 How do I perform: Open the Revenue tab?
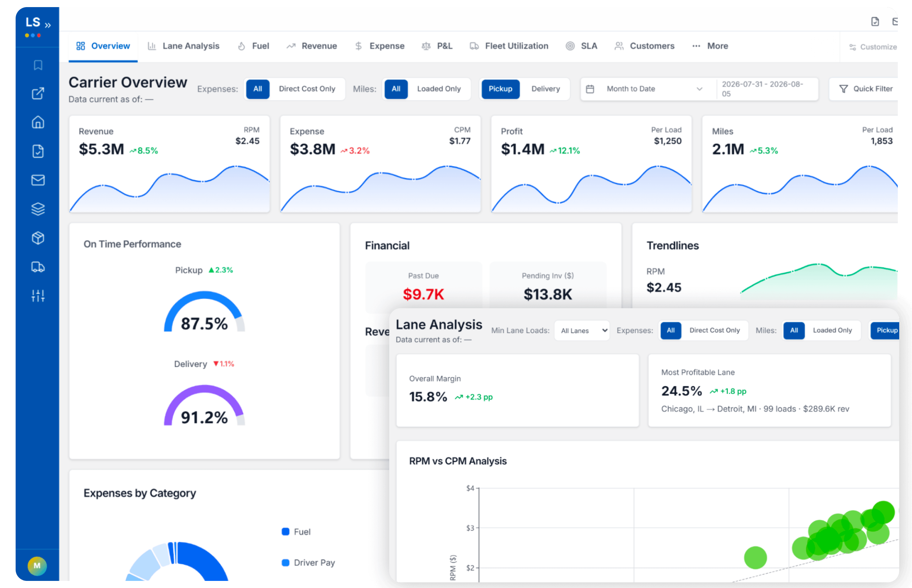(x=312, y=46)
